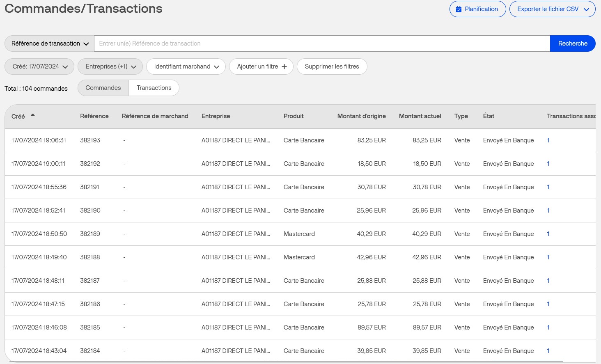The width and height of the screenshot is (601, 364).
Task: Expand the Exporter le fichier CSV chevron
Action: coord(586,9)
